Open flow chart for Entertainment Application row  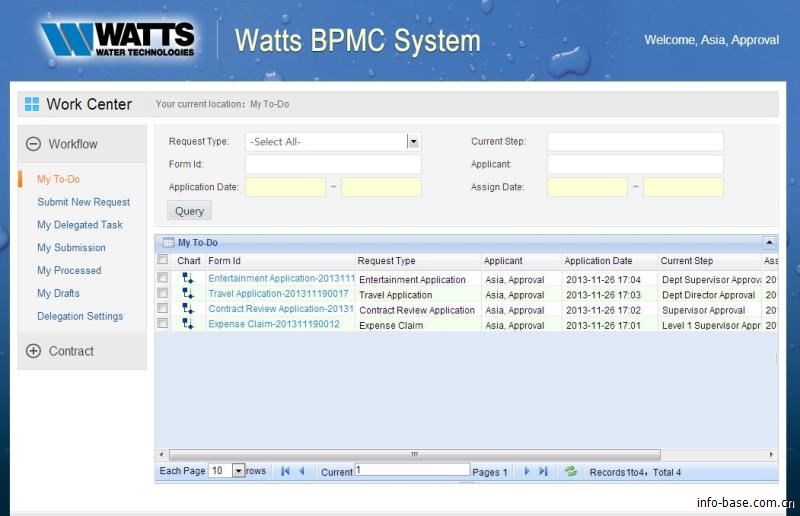(x=188, y=278)
